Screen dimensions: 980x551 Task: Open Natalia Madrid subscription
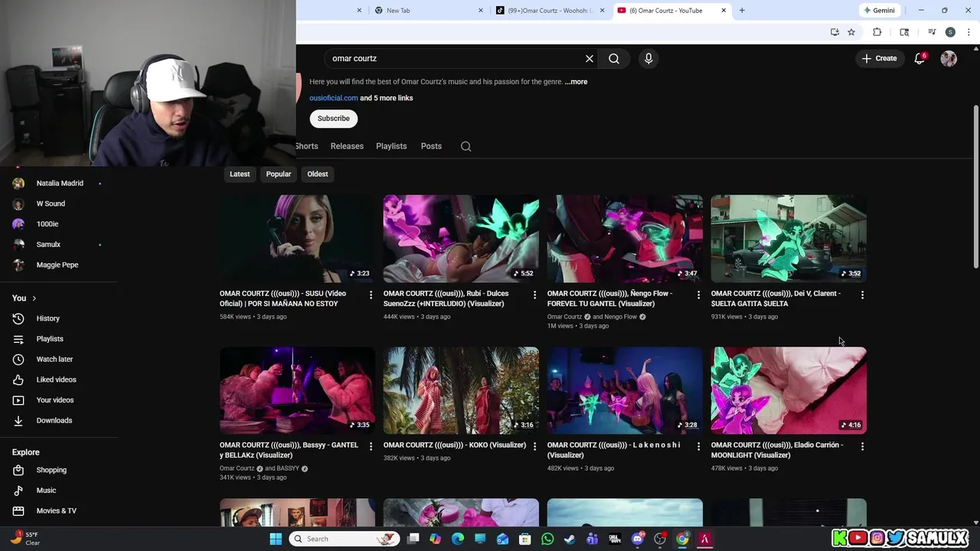58,184
